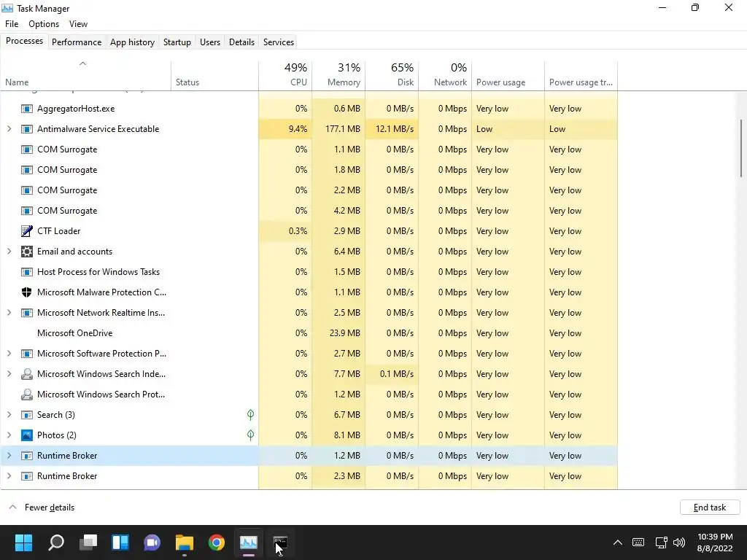The height and width of the screenshot is (560, 747).
Task: Click the touch keyboard tray icon
Action: pyautogui.click(x=638, y=542)
